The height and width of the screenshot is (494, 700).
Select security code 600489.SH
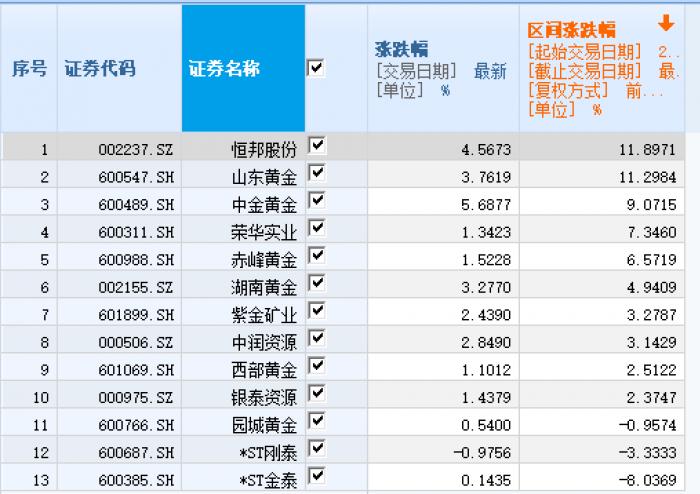pos(136,205)
